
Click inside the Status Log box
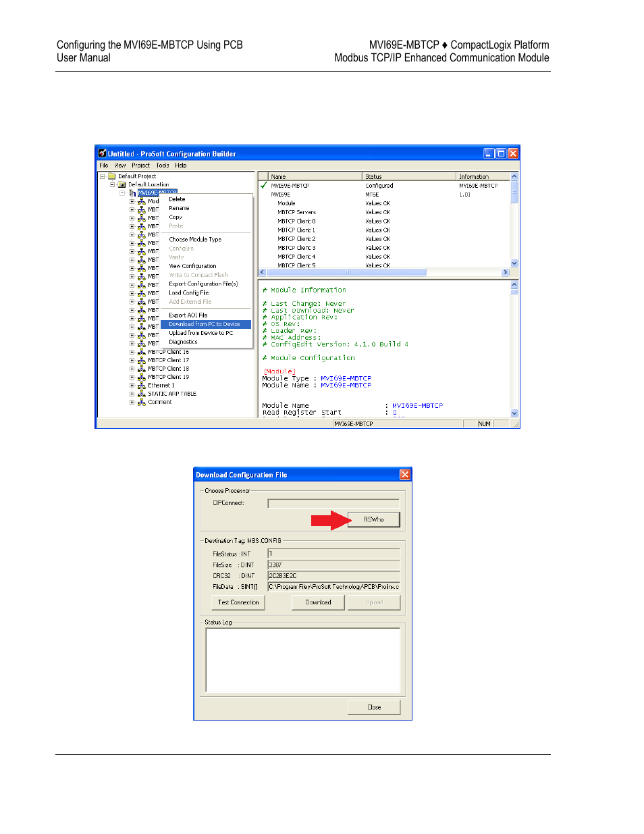303,660
